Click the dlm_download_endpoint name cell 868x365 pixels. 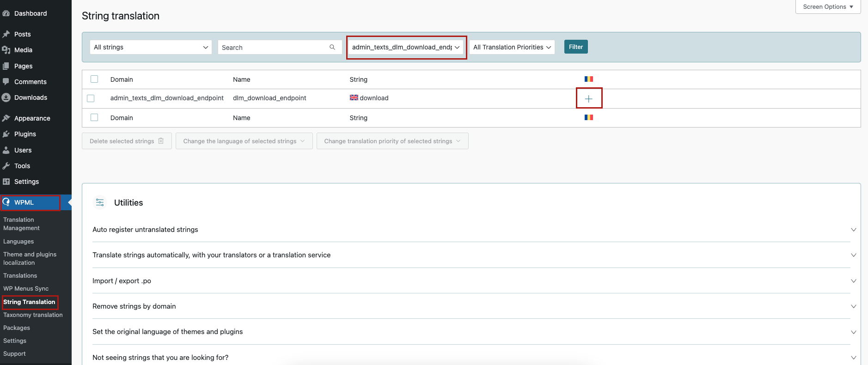tap(269, 98)
